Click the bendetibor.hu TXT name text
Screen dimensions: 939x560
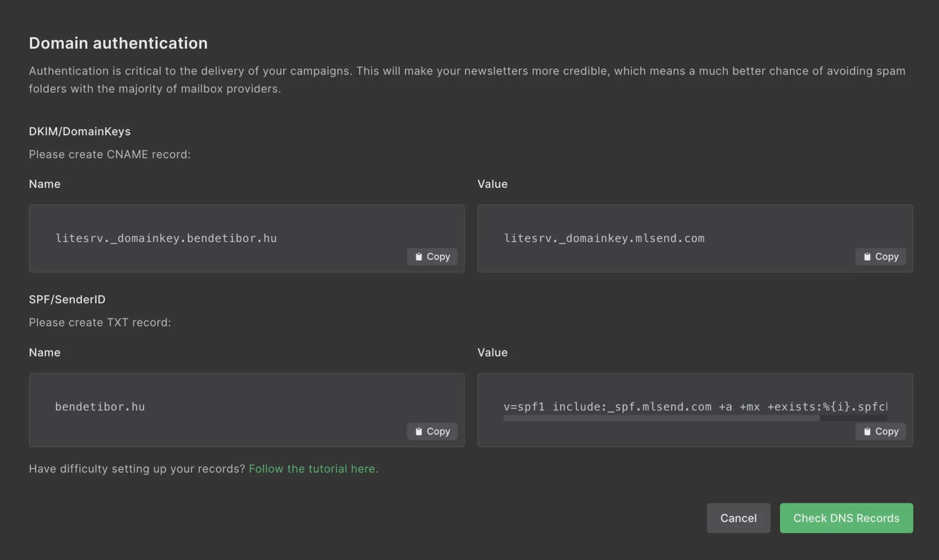pyautogui.click(x=100, y=406)
